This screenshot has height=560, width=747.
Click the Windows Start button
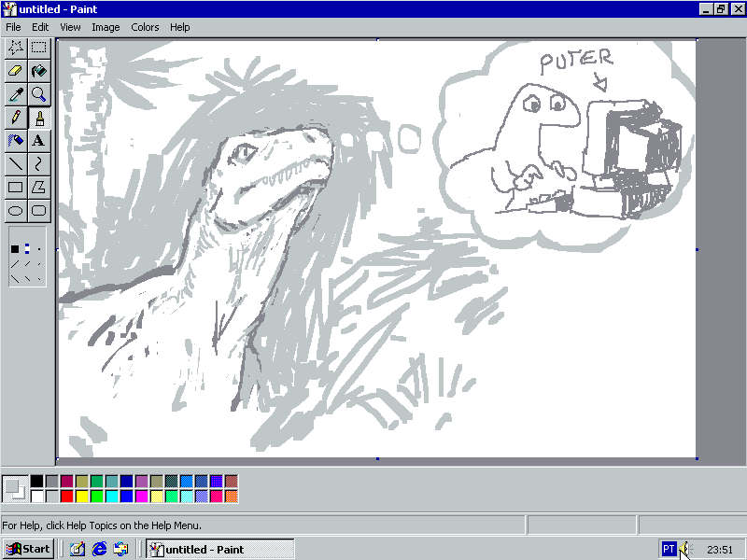point(28,549)
